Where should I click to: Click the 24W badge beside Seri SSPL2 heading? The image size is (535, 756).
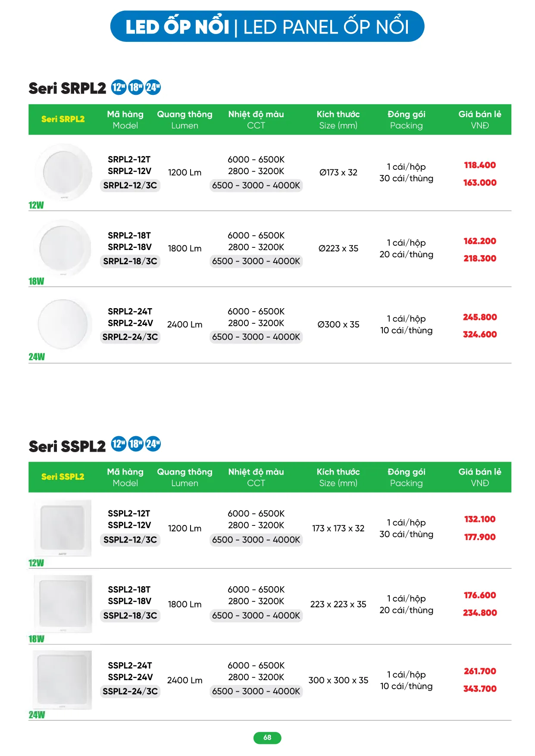click(153, 444)
